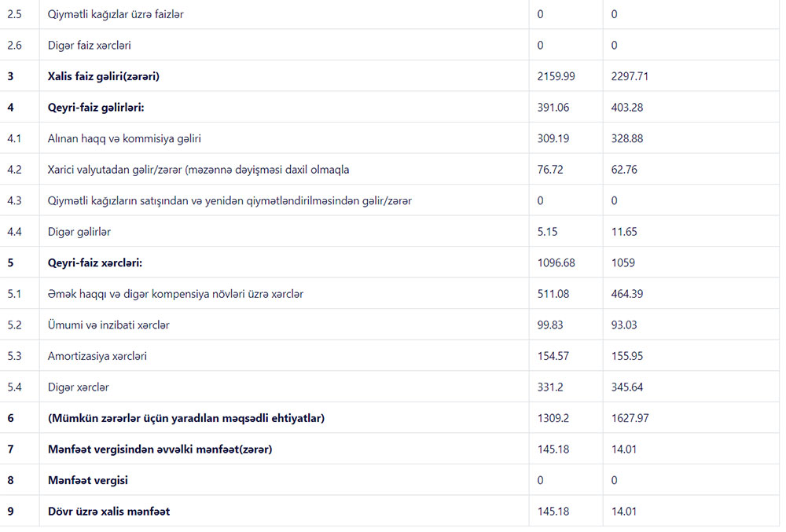Click the 2297.71 cell

coord(630,76)
